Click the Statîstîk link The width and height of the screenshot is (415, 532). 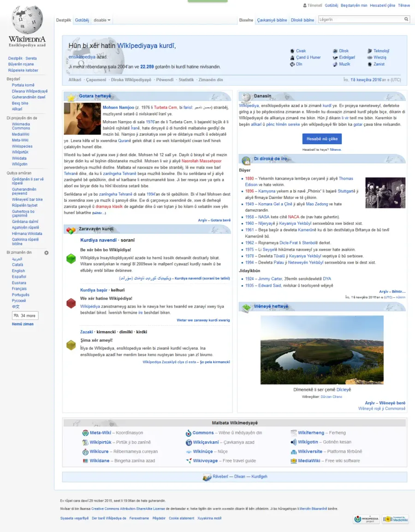(186, 80)
